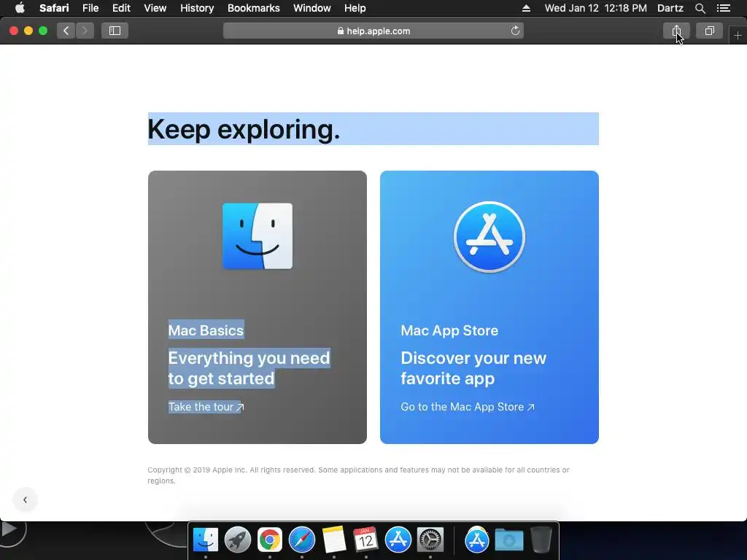Screen dimensions: 747x560
Task: Open the Edit menu
Action: [x=121, y=8]
